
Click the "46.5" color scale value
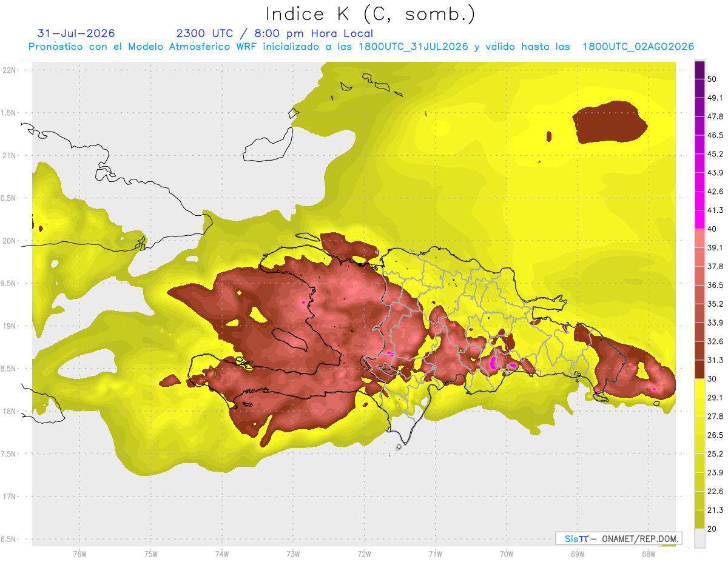point(715,135)
